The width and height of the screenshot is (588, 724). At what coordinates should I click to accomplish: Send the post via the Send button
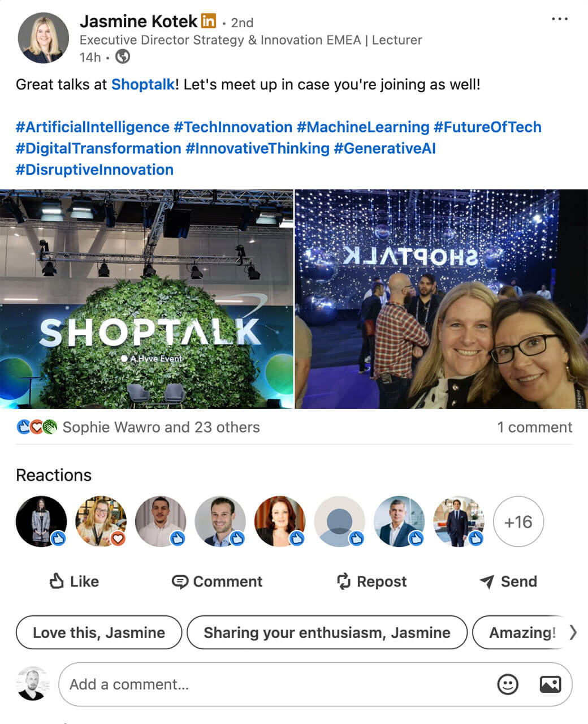508,581
